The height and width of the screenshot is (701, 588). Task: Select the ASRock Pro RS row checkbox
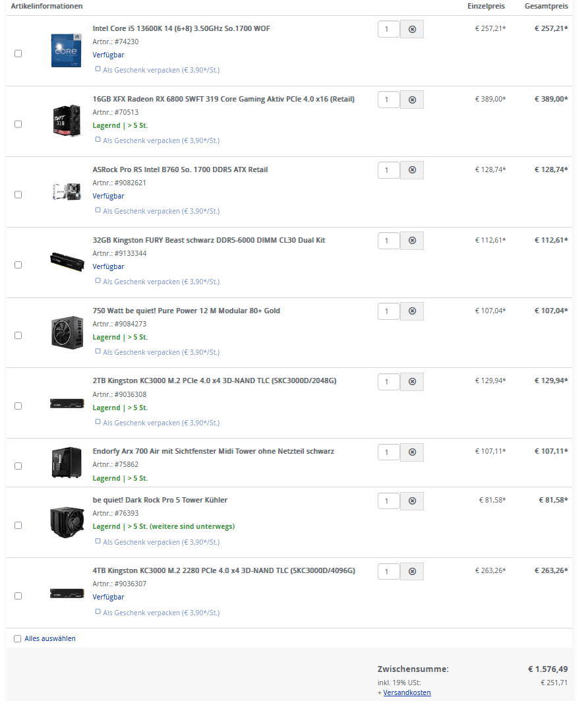pyautogui.click(x=18, y=195)
